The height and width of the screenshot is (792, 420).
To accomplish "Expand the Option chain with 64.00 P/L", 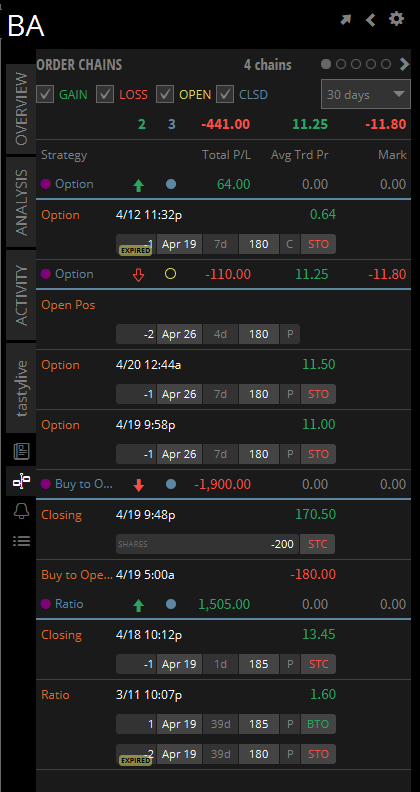I will coord(224,184).
